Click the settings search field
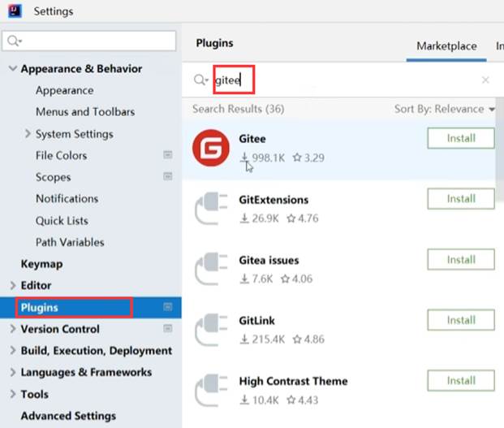This screenshot has width=504, height=428. coord(89,41)
